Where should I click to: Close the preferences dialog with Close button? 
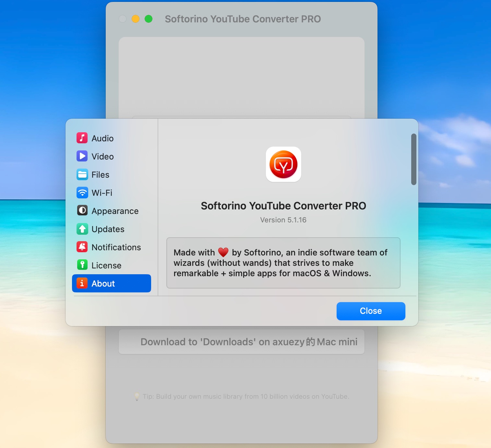371,311
